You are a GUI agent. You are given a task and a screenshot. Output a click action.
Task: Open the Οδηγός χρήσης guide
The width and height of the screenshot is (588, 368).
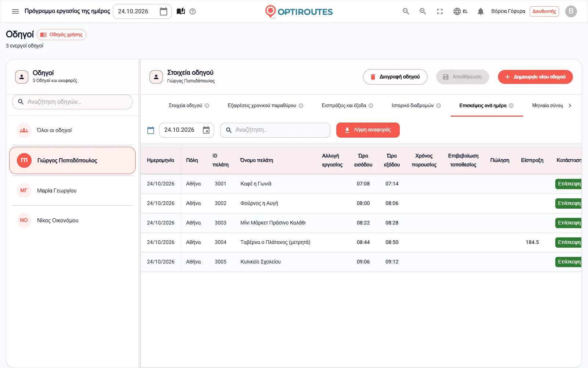[61, 35]
